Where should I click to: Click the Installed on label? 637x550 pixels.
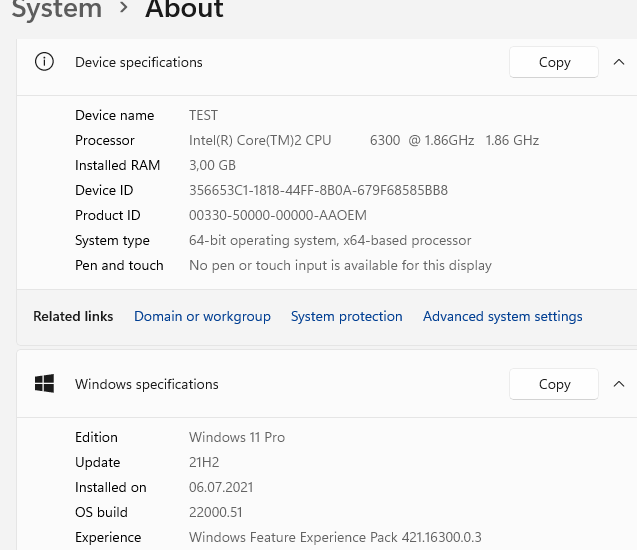click(110, 487)
